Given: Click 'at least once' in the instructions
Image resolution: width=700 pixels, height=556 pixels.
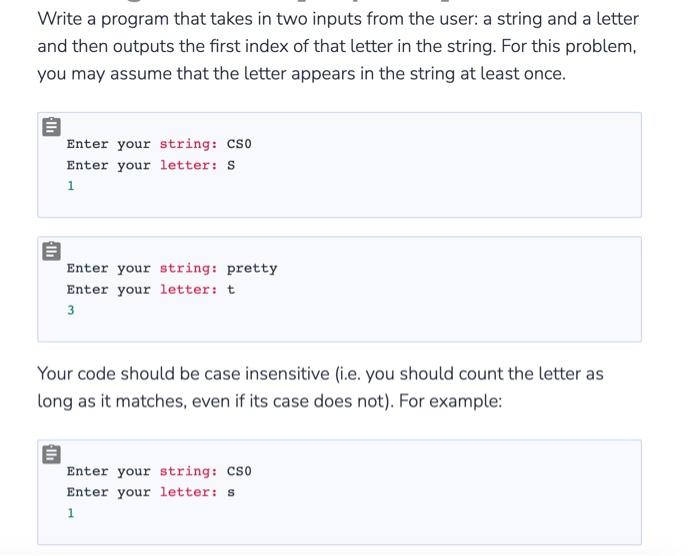Looking at the screenshot, I should coord(512,74).
